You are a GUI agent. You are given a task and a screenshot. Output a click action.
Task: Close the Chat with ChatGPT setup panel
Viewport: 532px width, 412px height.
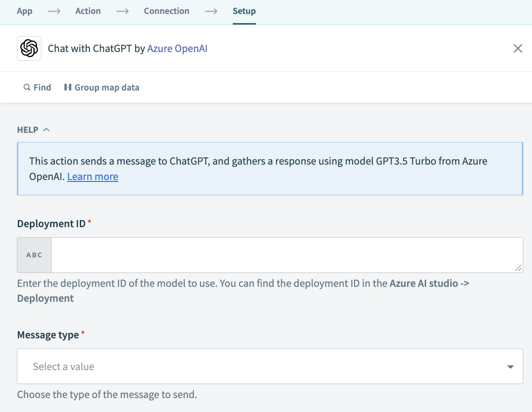(x=518, y=48)
